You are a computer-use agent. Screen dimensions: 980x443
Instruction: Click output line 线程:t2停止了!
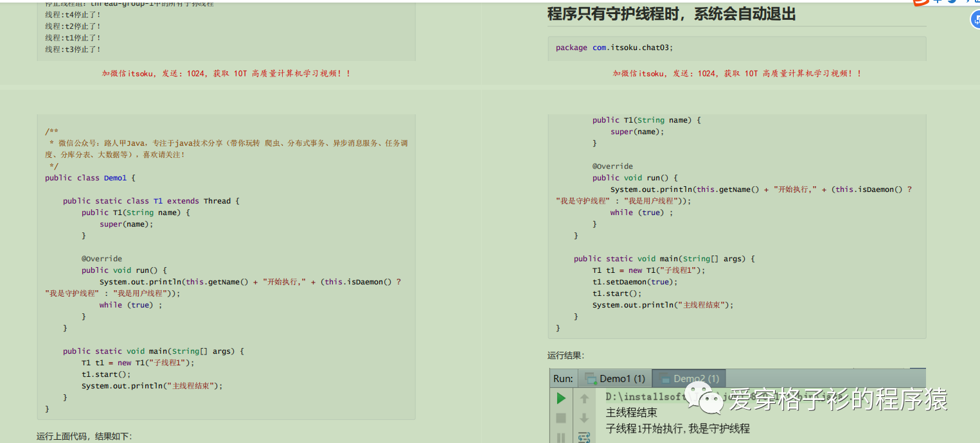click(x=73, y=26)
